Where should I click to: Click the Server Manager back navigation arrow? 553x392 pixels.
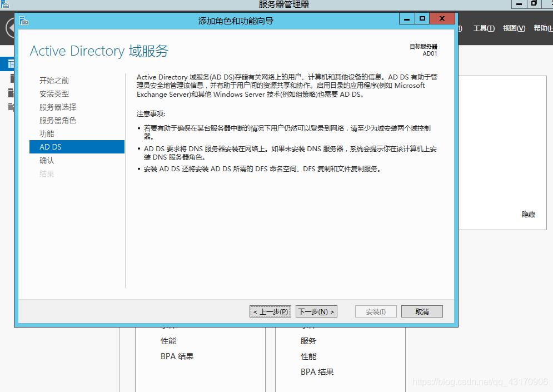tap(10, 27)
